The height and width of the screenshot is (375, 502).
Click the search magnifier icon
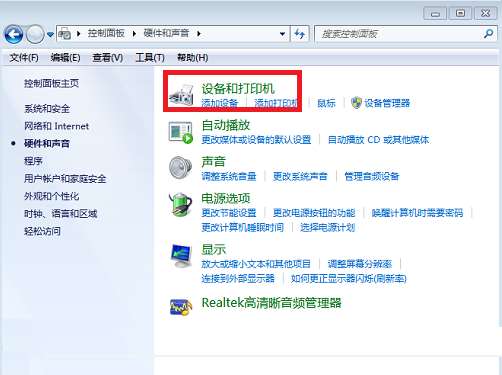click(x=488, y=34)
